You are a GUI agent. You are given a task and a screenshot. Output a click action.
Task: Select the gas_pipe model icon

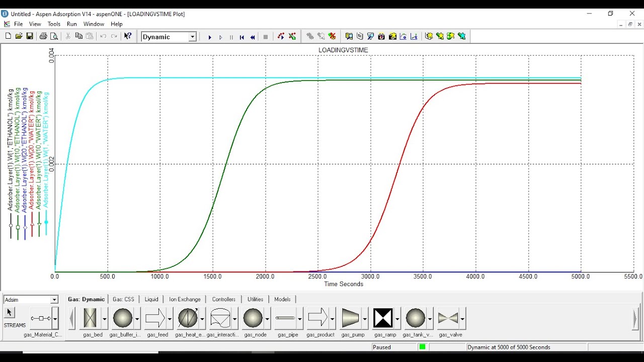pyautogui.click(x=285, y=318)
